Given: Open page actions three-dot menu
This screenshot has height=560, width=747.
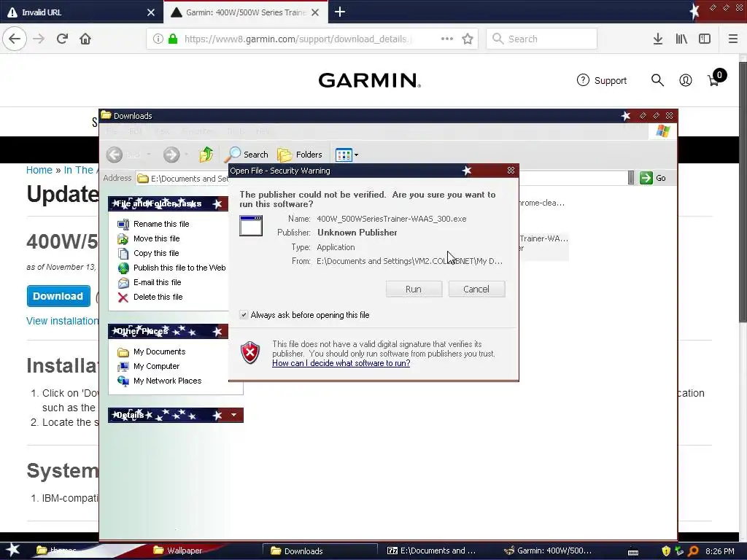Looking at the screenshot, I should tap(447, 39).
